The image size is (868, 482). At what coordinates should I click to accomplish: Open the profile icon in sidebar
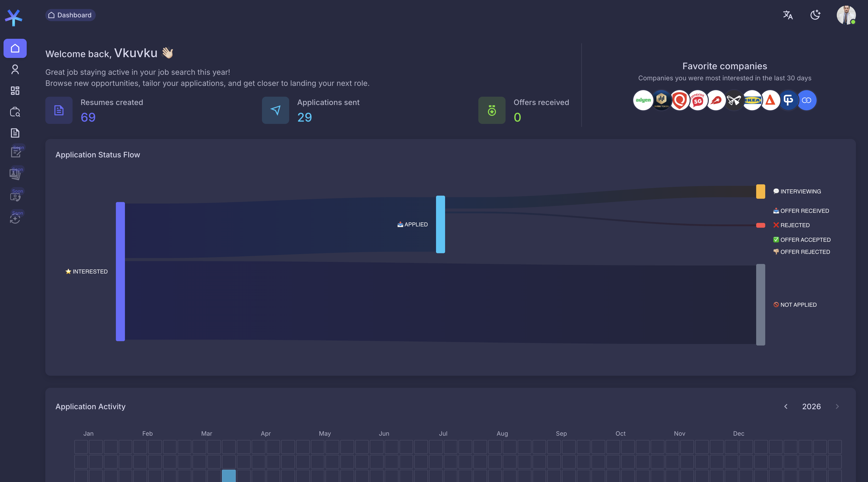click(x=15, y=70)
